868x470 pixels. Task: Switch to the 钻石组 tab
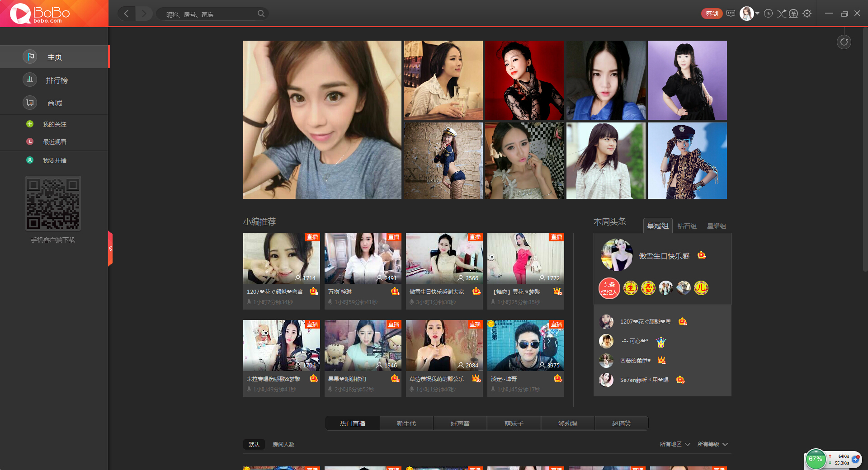tap(687, 226)
